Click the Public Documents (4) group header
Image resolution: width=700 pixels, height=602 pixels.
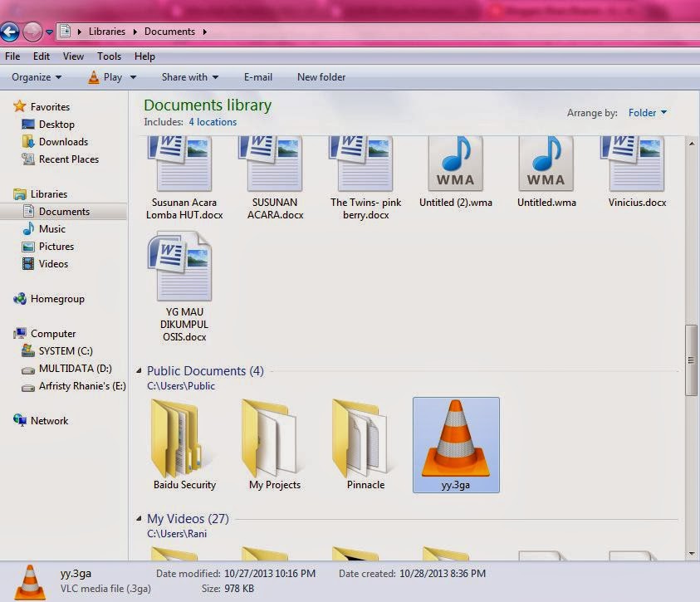click(x=205, y=371)
